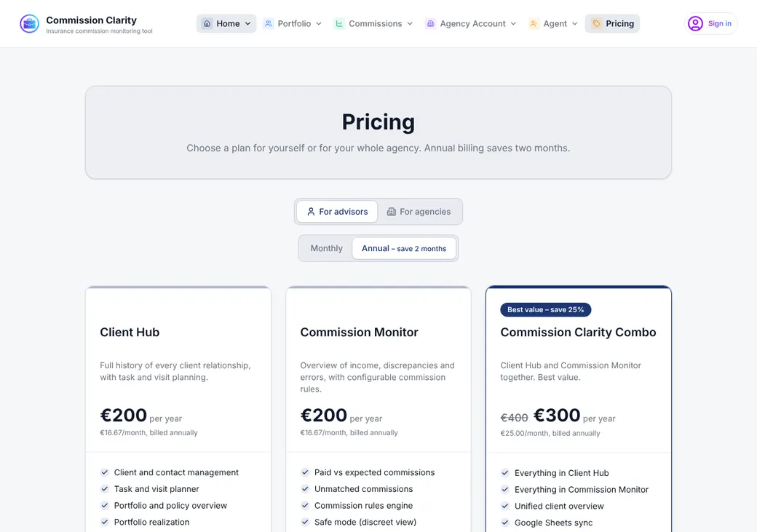Click checkmark beside Portfolio and policy overview
The height and width of the screenshot is (532, 757).
pos(104,506)
